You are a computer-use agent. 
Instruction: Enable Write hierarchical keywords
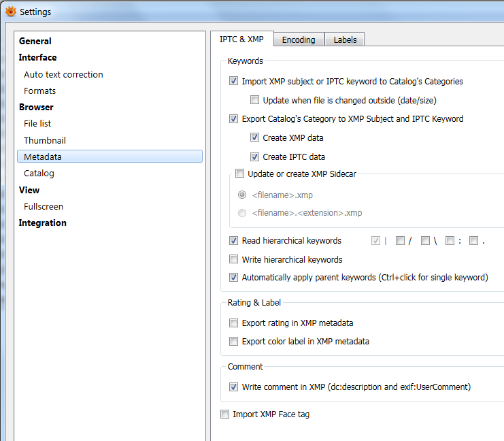[x=234, y=259]
